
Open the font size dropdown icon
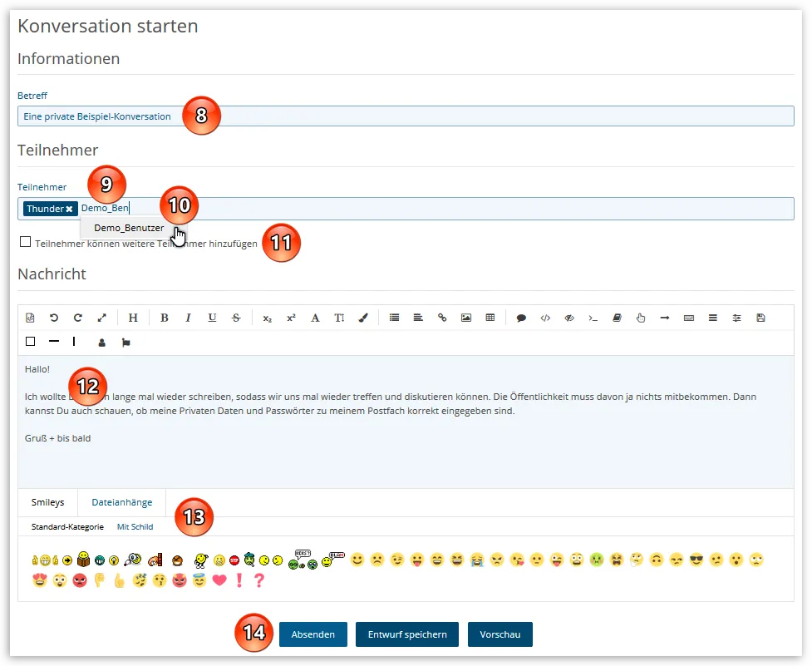click(339, 318)
